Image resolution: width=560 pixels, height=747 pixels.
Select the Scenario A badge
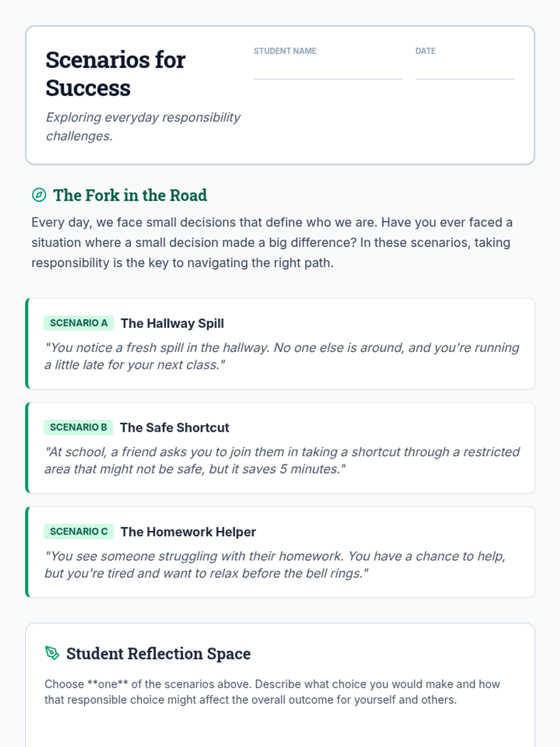pos(78,323)
